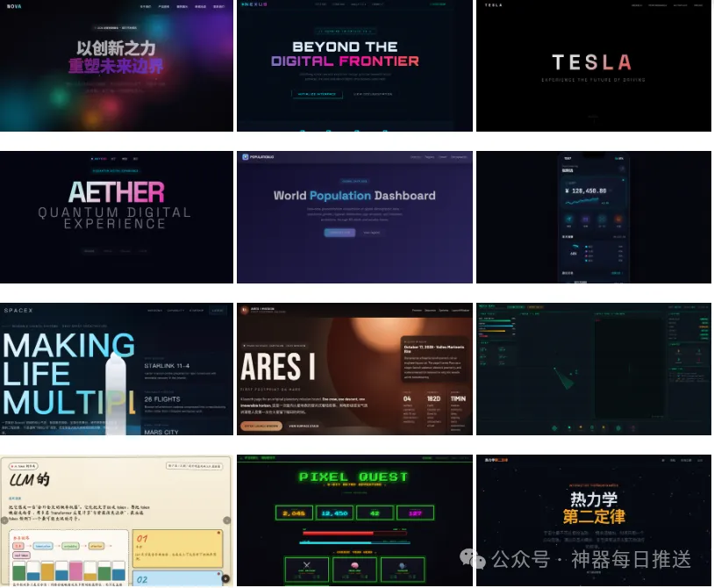714x588 pixels.
Task: Click View Surface Stats on the ARES page
Action: pyautogui.click(x=303, y=427)
